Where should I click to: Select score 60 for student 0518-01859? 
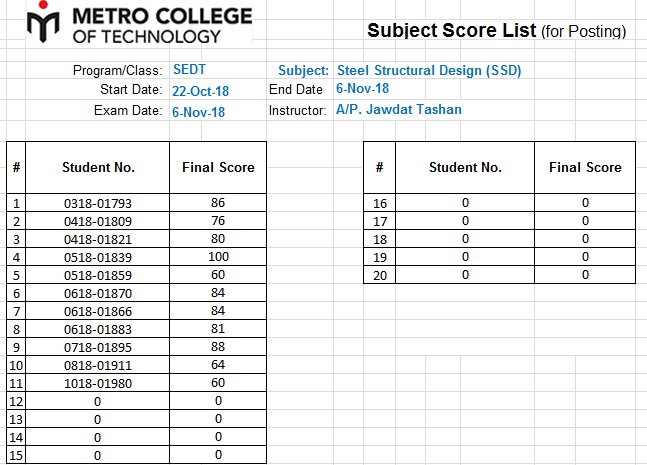pyautogui.click(x=218, y=275)
